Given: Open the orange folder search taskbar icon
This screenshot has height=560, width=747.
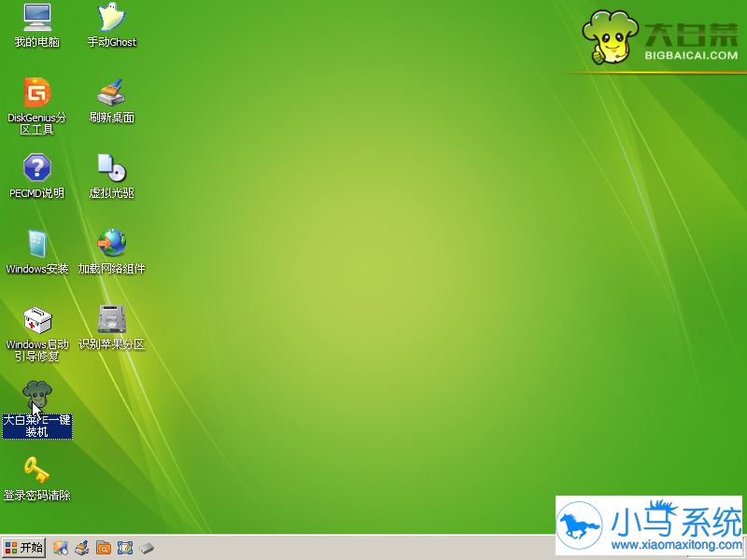Looking at the screenshot, I should click(104, 548).
